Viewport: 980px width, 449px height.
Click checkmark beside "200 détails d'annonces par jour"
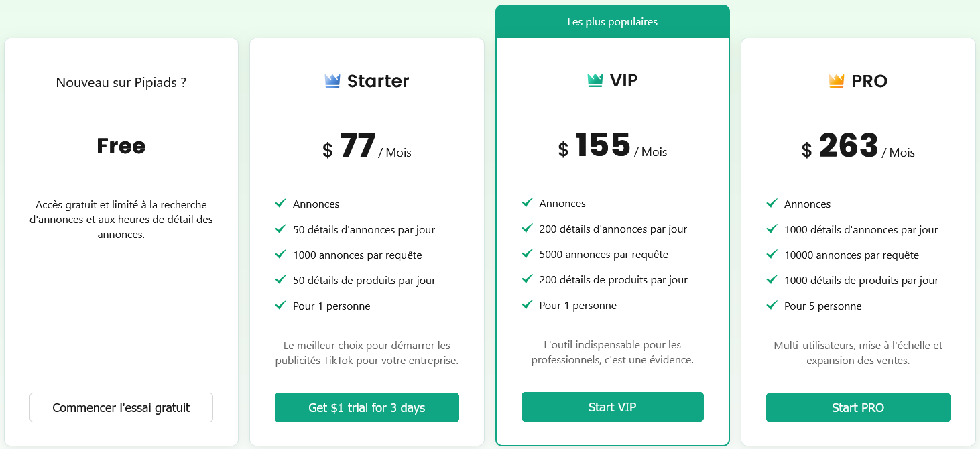(528, 229)
